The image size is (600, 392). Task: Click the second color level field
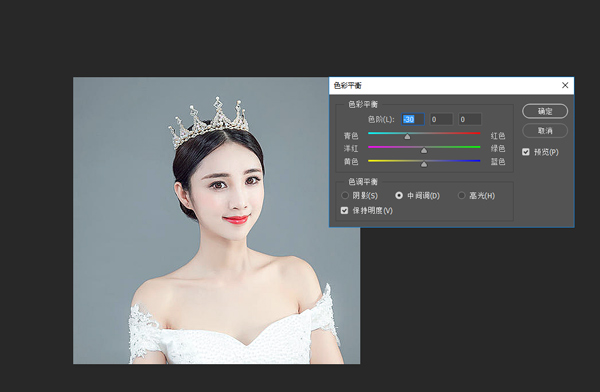coord(442,119)
